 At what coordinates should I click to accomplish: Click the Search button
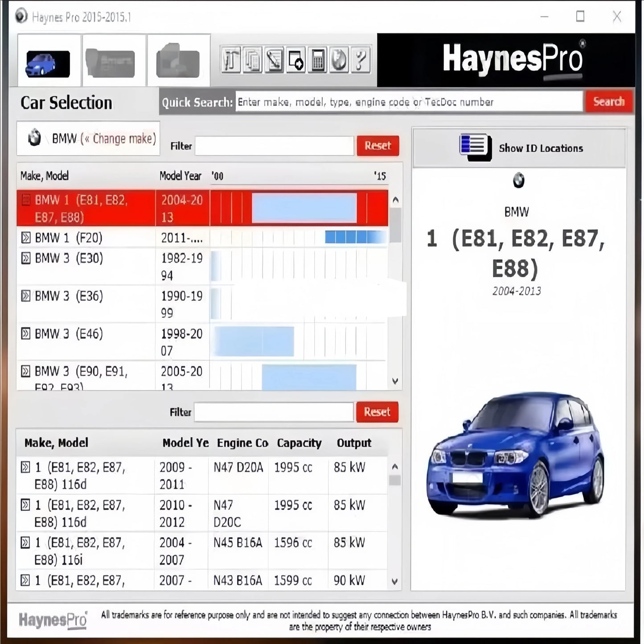[x=608, y=102]
